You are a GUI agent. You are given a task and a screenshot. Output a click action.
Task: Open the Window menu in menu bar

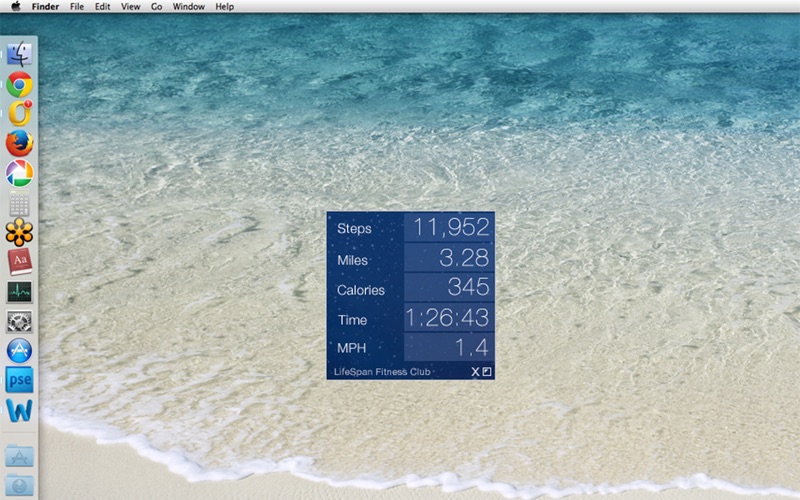188,7
